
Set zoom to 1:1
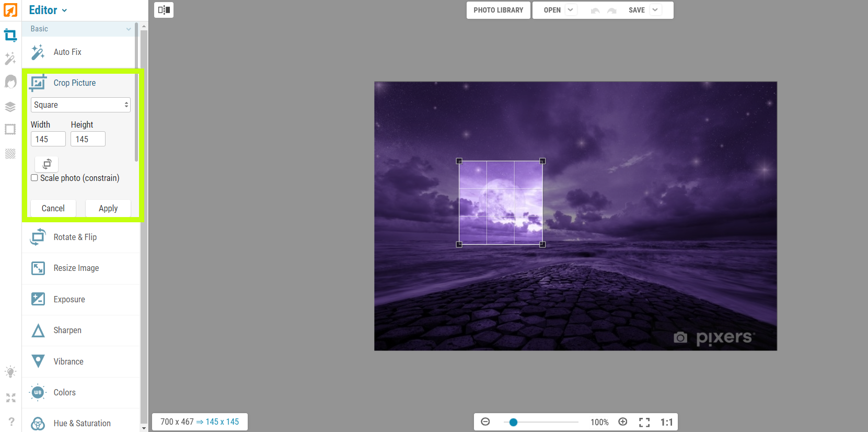pyautogui.click(x=666, y=422)
